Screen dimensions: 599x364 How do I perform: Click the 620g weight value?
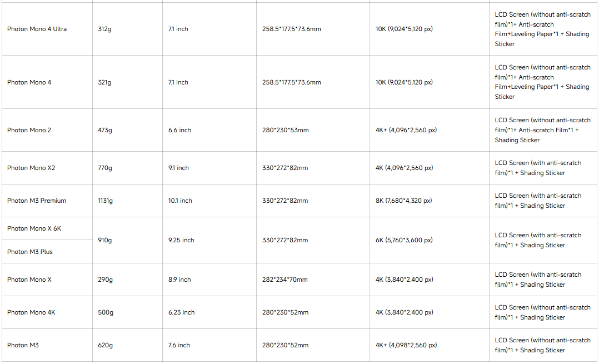pos(105,345)
